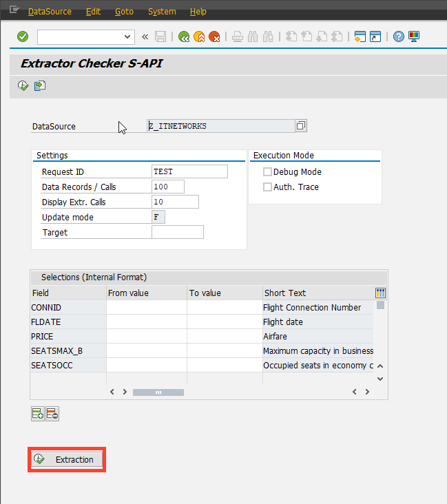Click the yellow Exit icon
This screenshot has width=447, height=504.
[199, 36]
